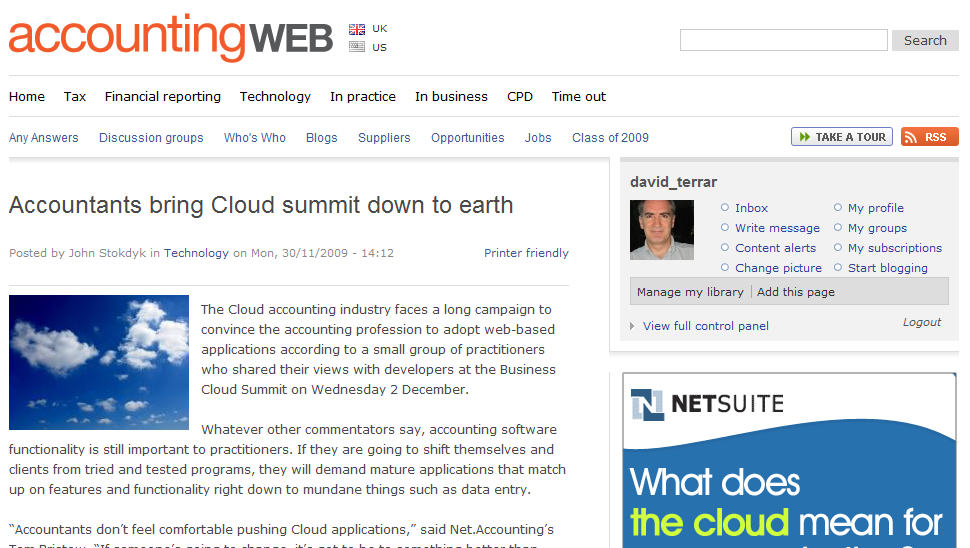Open Who's Who link
The image size is (970, 548).
pos(255,137)
